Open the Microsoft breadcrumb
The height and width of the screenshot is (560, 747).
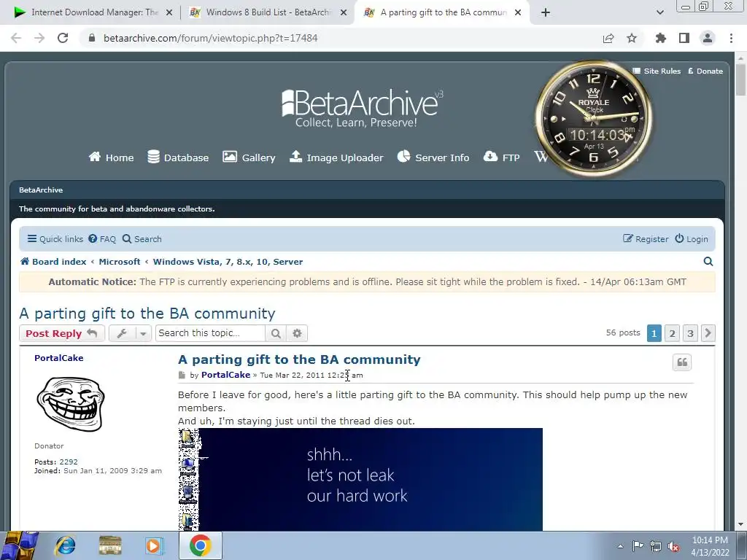point(120,262)
